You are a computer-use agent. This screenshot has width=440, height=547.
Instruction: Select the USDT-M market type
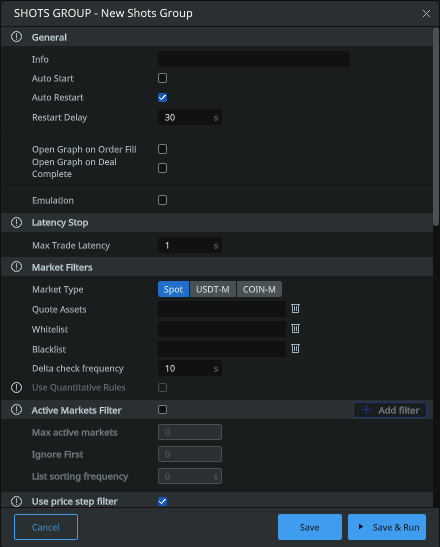(x=213, y=289)
